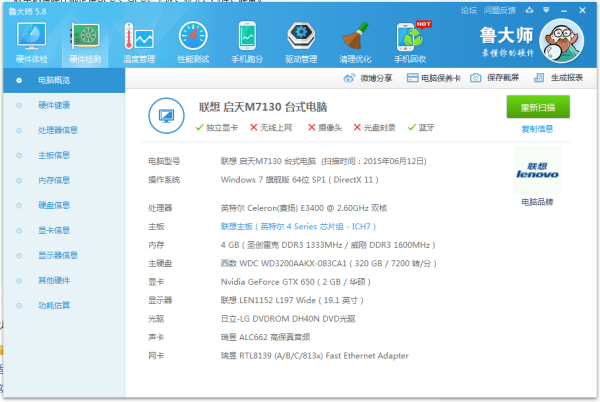Click the WDC WD3200AAKX hard disk text
The image size is (600, 402).
pos(328,264)
